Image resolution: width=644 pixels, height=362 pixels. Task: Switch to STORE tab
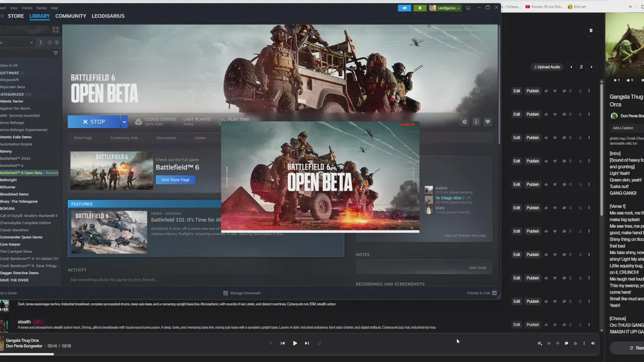(x=16, y=16)
